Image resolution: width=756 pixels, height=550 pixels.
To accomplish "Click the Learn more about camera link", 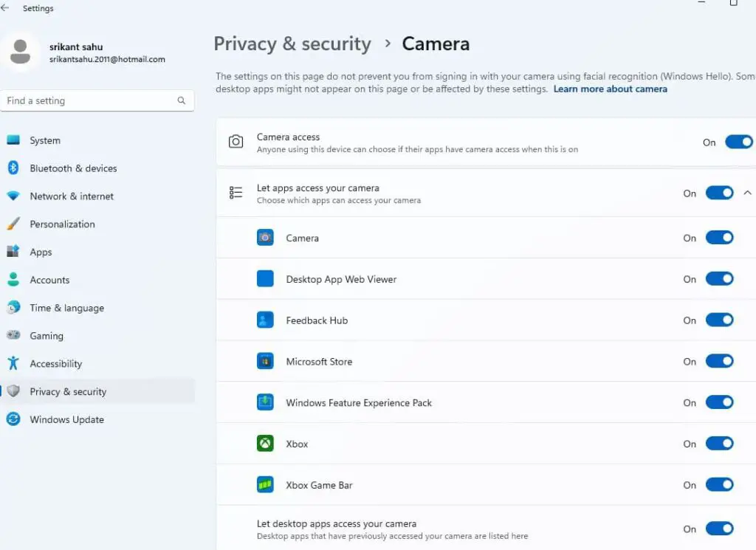I will click(x=610, y=89).
